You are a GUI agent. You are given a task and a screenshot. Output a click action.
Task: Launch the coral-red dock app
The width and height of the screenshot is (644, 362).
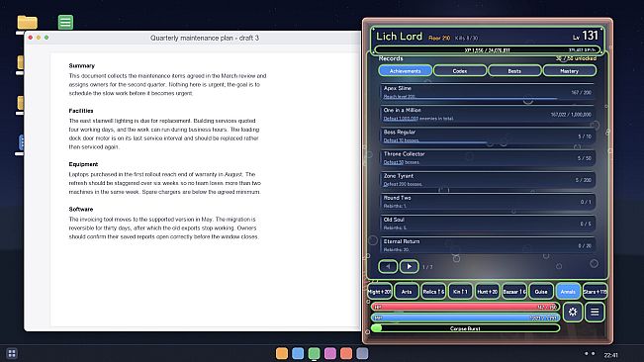[346, 353]
